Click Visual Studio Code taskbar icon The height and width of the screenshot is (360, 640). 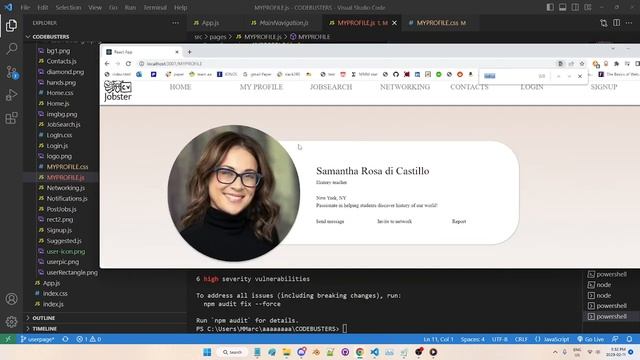click(x=374, y=352)
